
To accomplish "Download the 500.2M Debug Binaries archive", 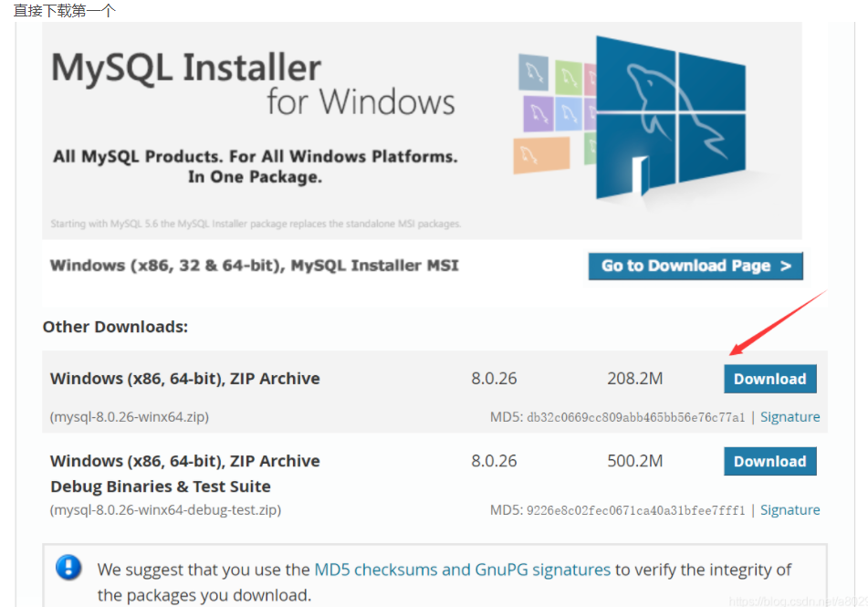I will (769, 461).
